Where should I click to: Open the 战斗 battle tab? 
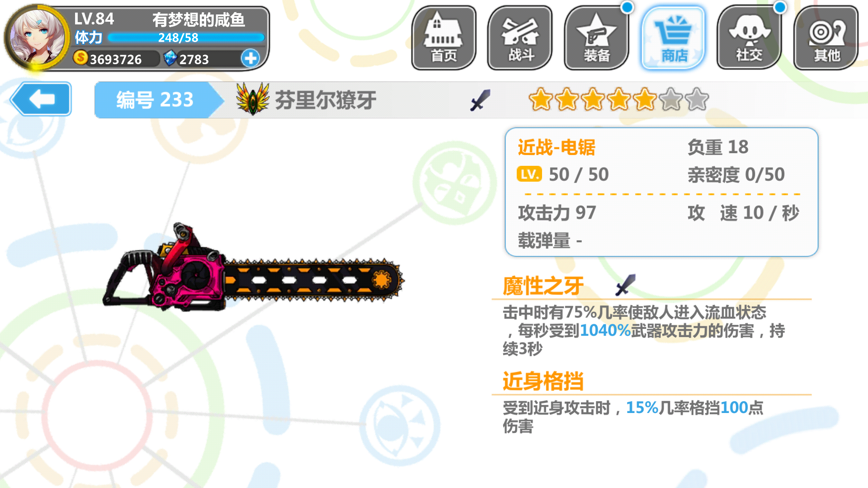(520, 38)
